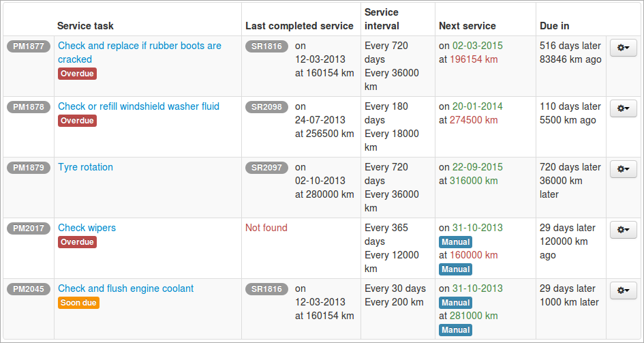Image resolution: width=644 pixels, height=343 pixels.
Task: Click the SR2097 service record badge
Action: 267,168
